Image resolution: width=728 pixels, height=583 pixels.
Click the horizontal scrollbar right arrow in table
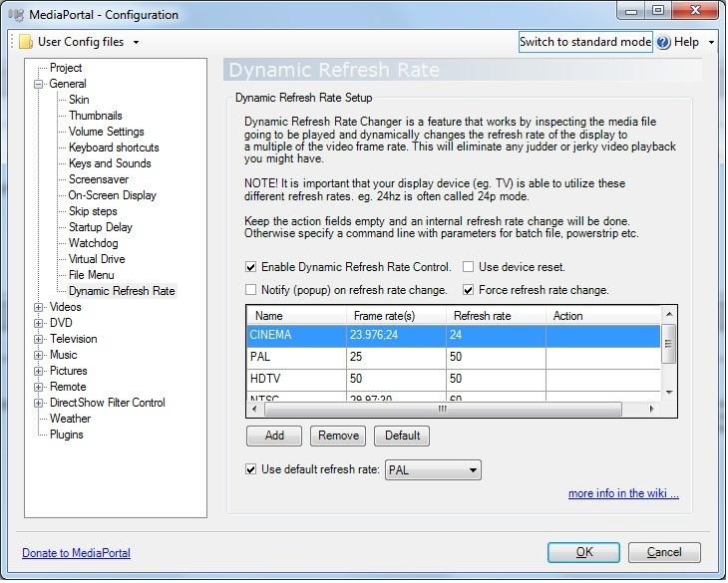tap(653, 410)
